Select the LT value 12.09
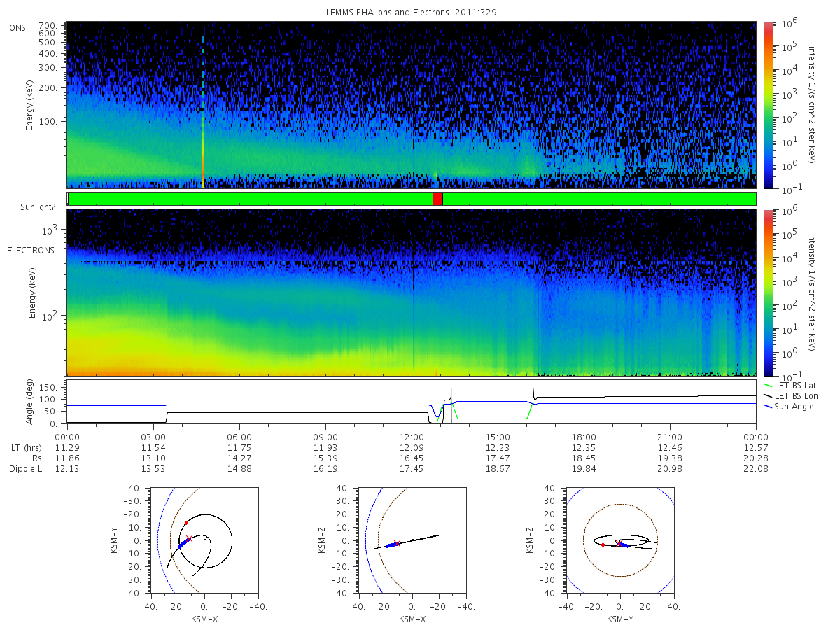The image size is (840, 630). click(x=412, y=447)
